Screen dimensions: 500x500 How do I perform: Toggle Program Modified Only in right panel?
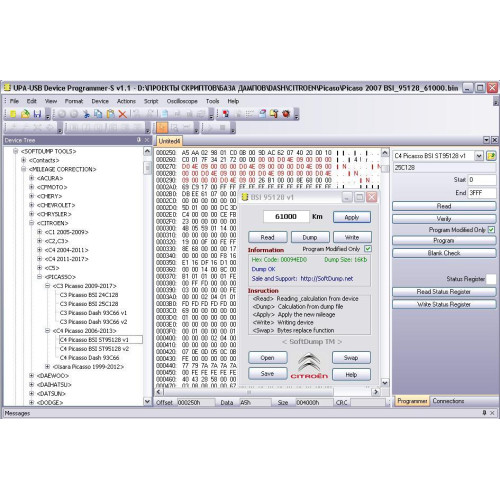pos(491,230)
